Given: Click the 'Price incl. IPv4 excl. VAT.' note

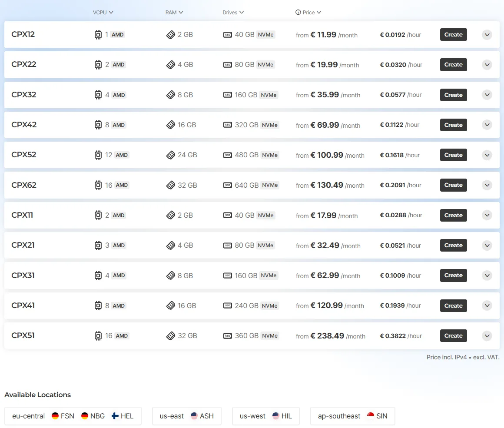Looking at the screenshot, I should pyautogui.click(x=463, y=357).
